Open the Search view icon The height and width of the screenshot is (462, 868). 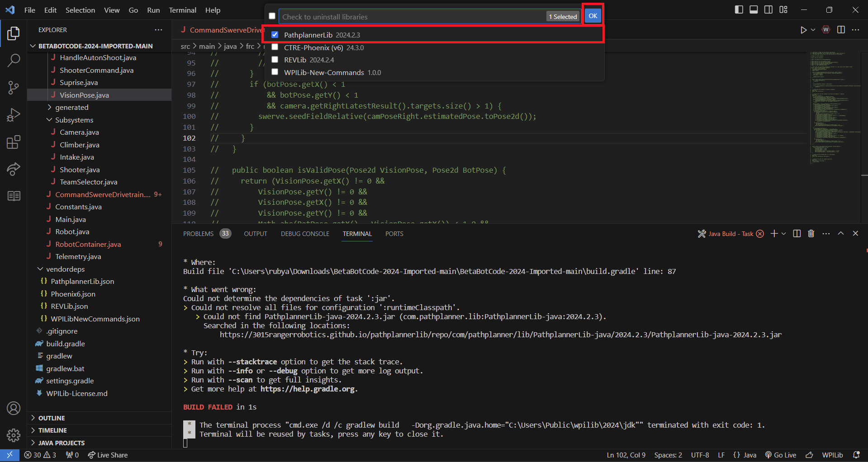pyautogui.click(x=14, y=60)
